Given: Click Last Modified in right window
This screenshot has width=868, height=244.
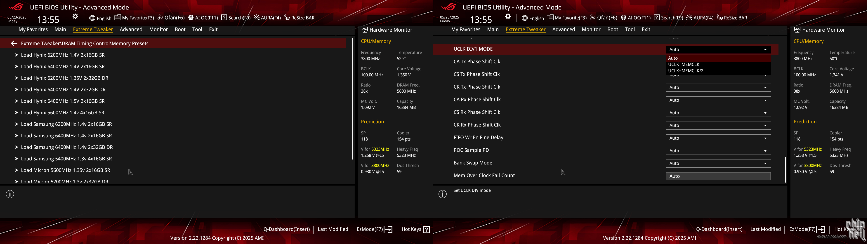Looking at the screenshot, I should (x=766, y=229).
